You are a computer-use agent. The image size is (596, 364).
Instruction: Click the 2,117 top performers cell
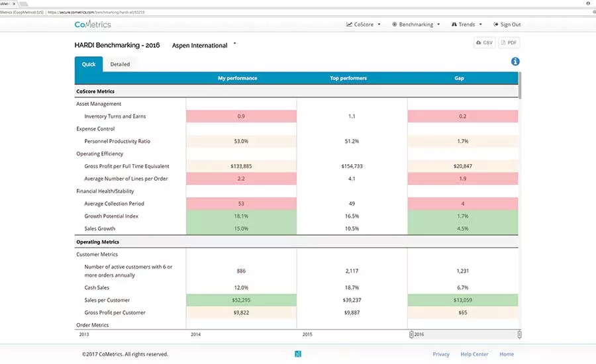click(352, 271)
